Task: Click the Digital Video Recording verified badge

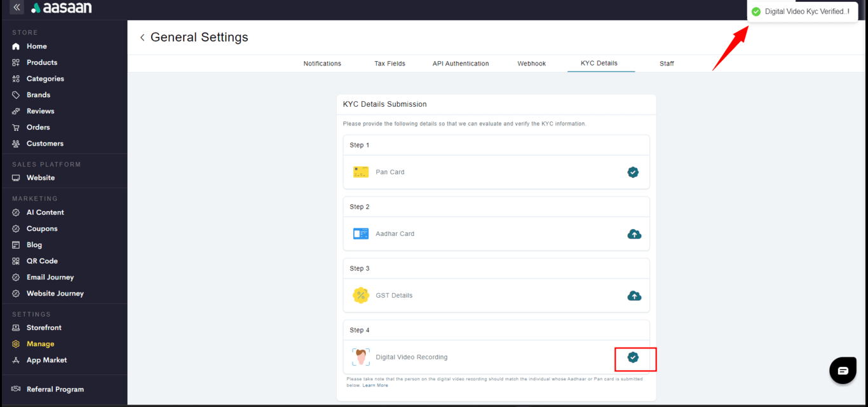Action: (633, 357)
